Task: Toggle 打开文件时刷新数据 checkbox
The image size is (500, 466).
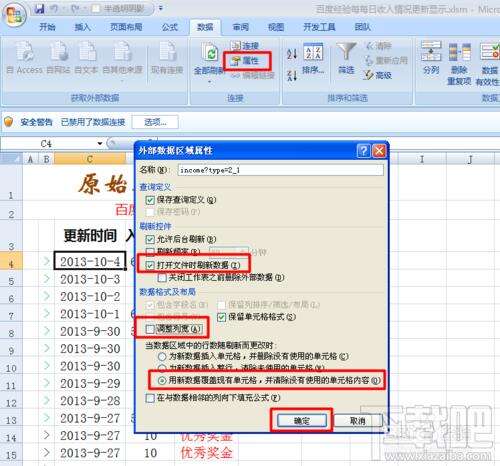Action: pyautogui.click(x=150, y=265)
